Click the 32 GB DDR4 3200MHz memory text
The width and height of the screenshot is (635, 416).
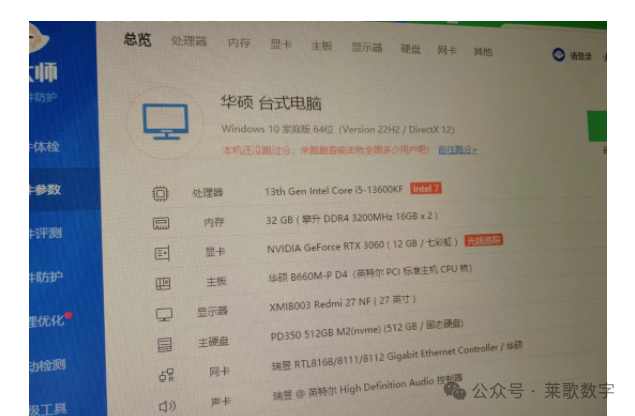pyautogui.click(x=352, y=218)
